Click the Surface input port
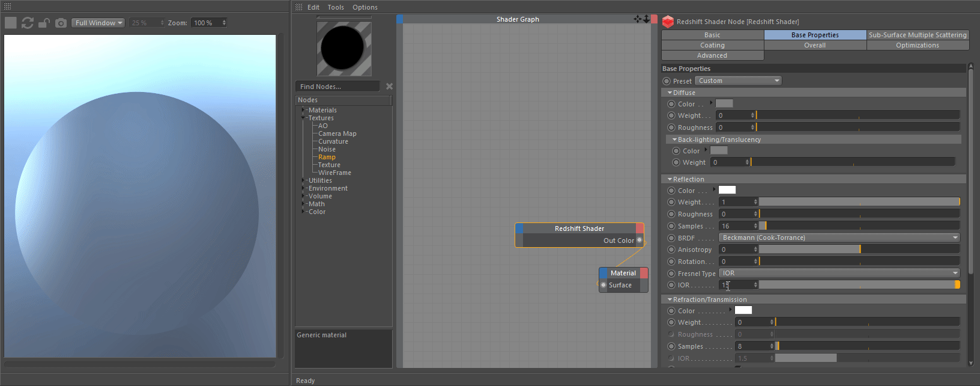 pos(603,285)
